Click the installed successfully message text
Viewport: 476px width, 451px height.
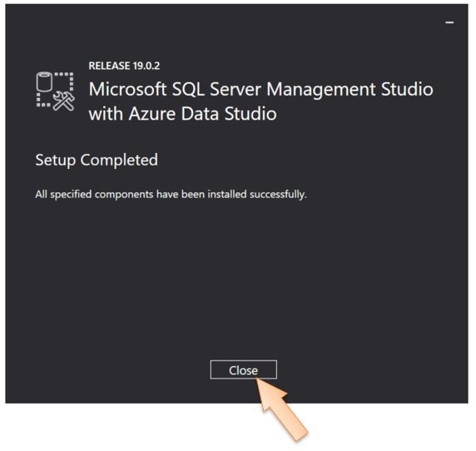[x=171, y=194]
